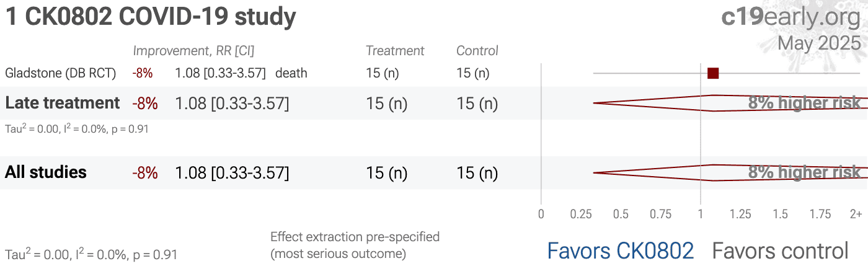
Task: Click the dark red Gladstone effect square marker
Action: [x=713, y=73]
